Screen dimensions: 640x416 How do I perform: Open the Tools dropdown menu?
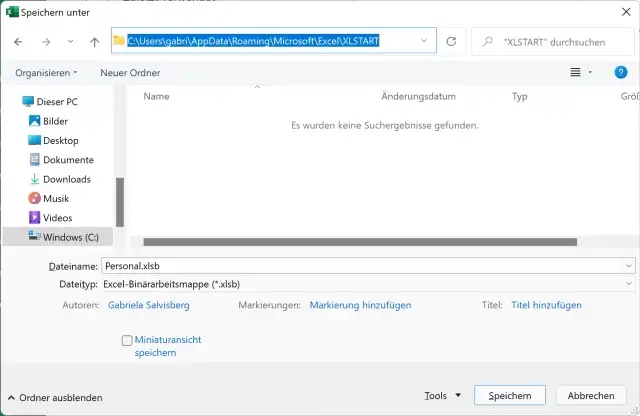click(442, 396)
